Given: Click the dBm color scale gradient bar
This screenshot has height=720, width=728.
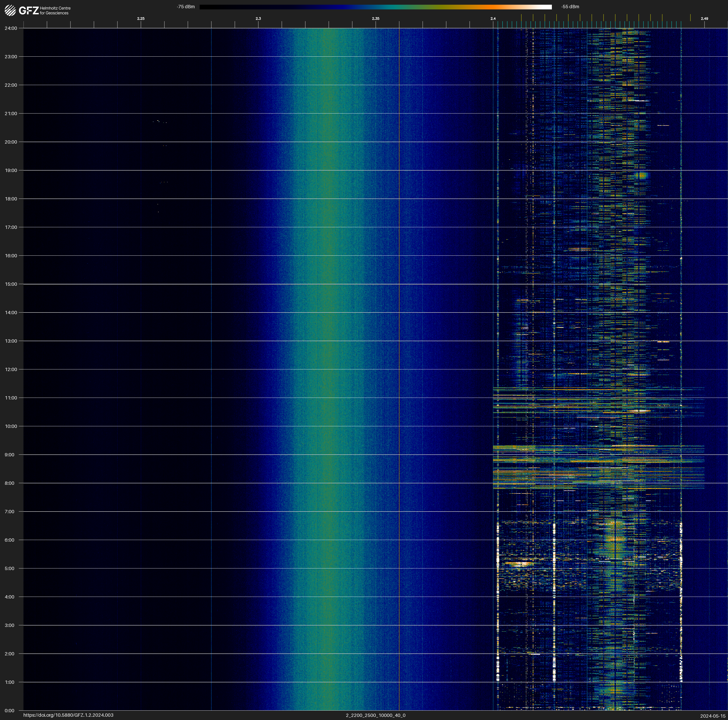Looking at the screenshot, I should [x=375, y=7].
